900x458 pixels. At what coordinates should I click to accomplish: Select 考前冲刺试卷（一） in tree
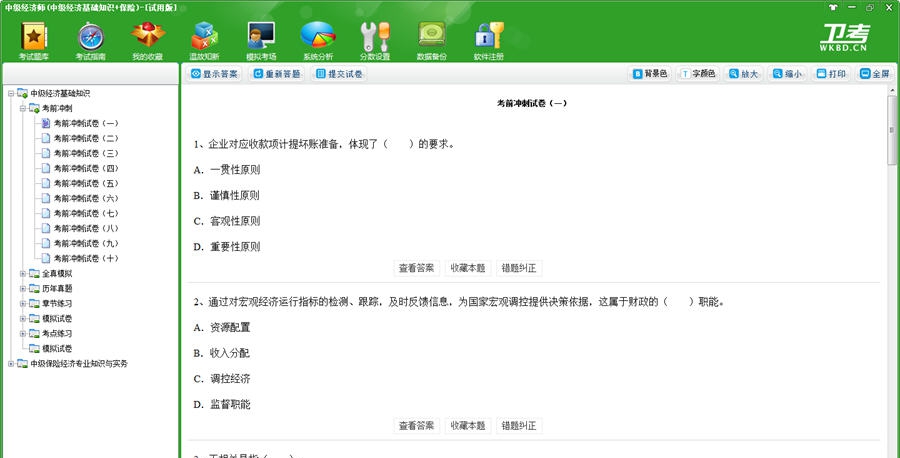[86, 123]
